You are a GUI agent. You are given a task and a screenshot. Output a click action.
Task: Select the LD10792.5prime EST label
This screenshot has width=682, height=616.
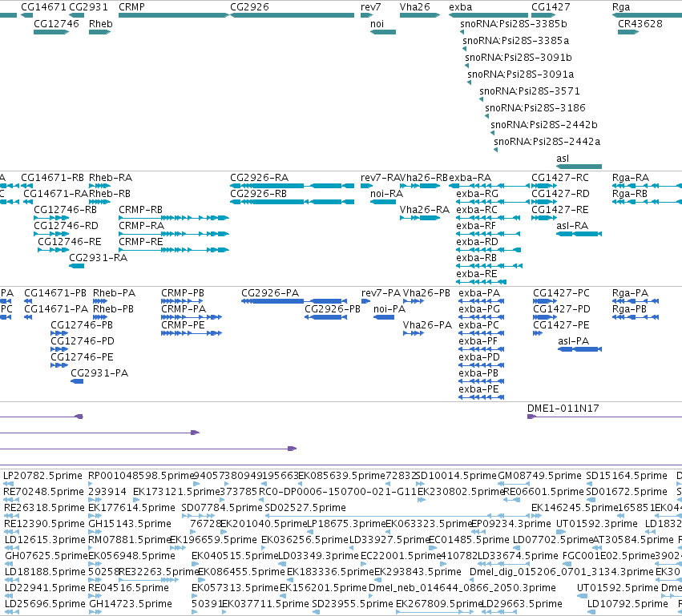tap(628, 604)
